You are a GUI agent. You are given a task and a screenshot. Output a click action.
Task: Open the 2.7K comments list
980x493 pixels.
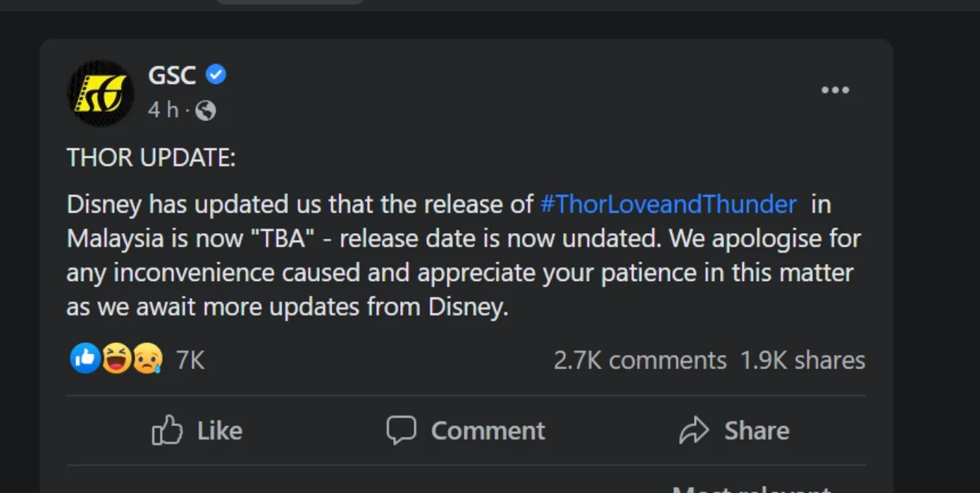(x=640, y=361)
